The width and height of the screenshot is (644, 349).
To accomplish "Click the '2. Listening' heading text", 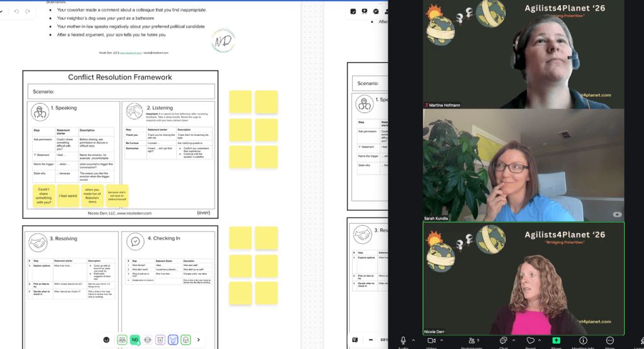I will (160, 108).
